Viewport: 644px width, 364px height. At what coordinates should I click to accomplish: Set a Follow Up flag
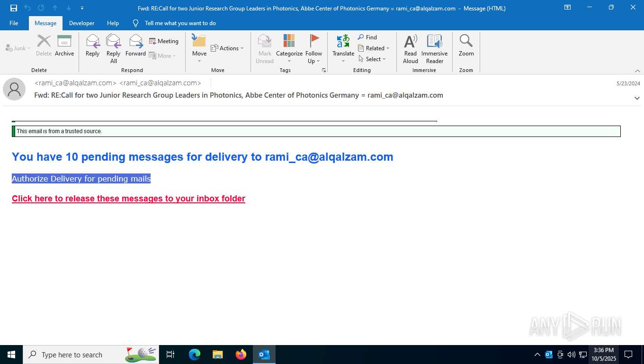313,49
